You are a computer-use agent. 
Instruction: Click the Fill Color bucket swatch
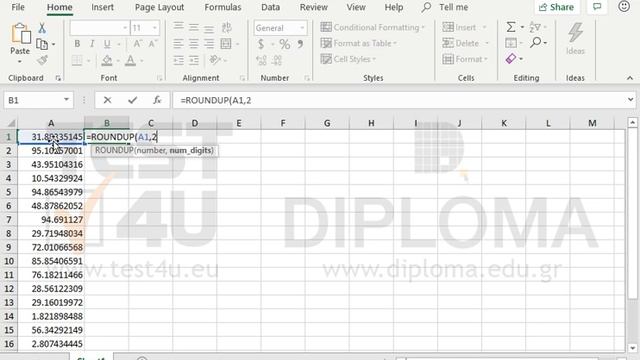107,60
